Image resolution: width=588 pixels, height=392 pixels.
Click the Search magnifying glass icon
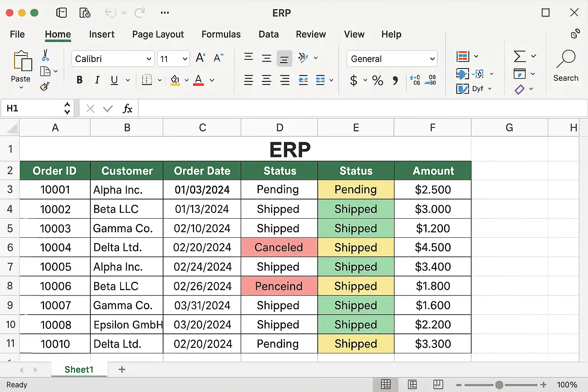point(565,59)
